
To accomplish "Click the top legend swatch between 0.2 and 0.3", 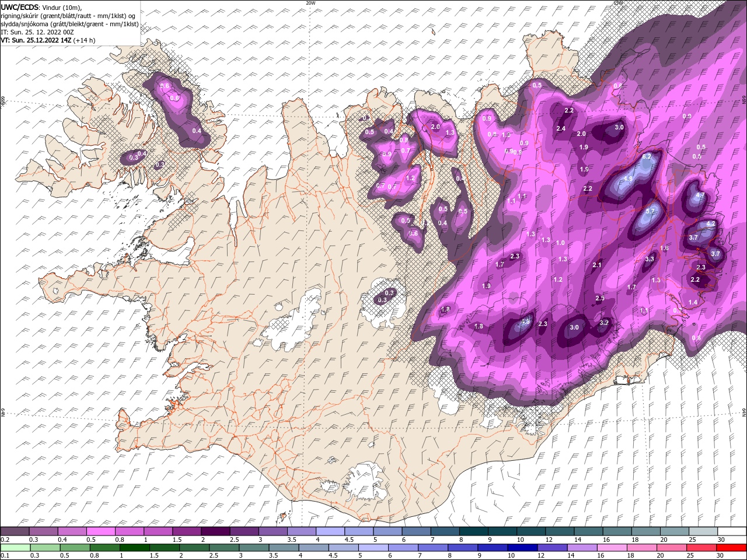I will (15, 531).
